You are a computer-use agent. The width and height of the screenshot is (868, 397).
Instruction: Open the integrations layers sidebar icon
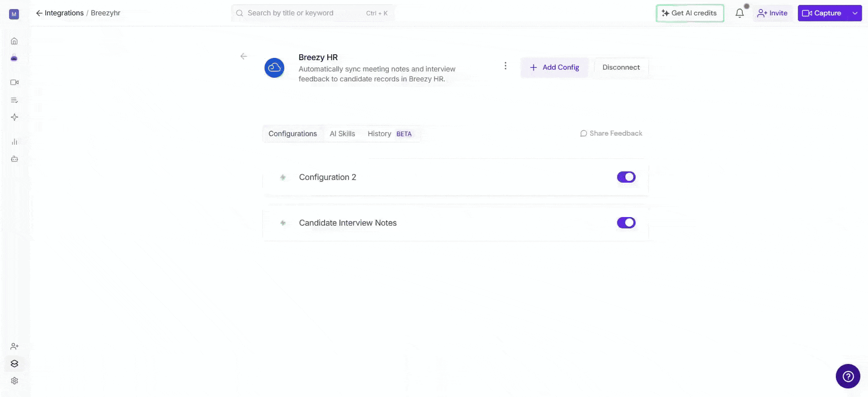click(14, 364)
